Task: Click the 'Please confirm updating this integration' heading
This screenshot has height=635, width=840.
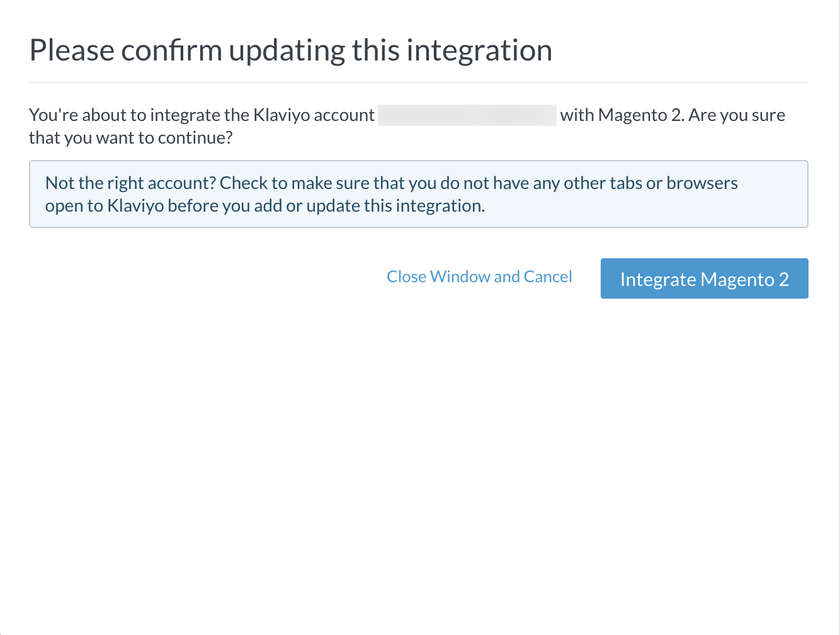Action: (x=290, y=50)
